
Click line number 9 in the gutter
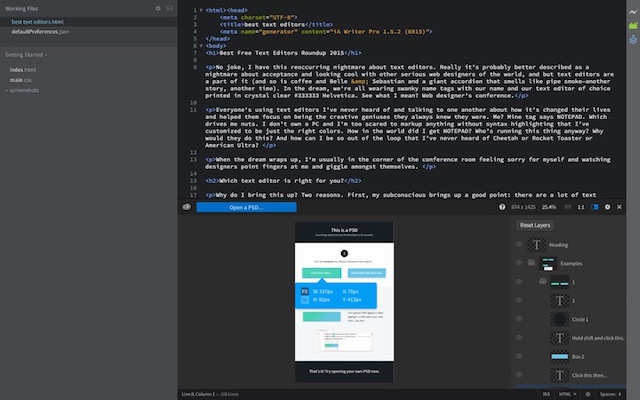point(195,67)
